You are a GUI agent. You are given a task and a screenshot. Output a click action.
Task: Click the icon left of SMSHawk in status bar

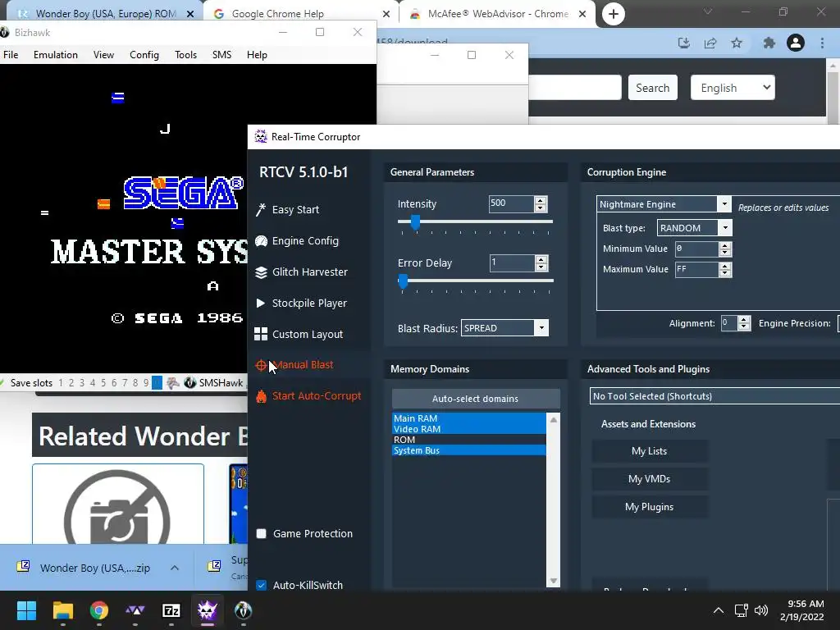point(173,383)
